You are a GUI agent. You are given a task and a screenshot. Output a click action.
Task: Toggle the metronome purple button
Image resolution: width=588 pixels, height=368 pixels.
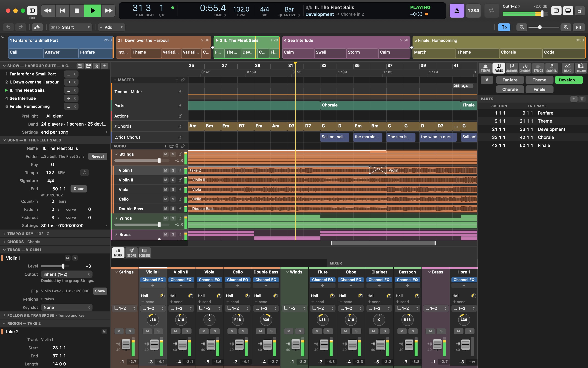(x=457, y=11)
